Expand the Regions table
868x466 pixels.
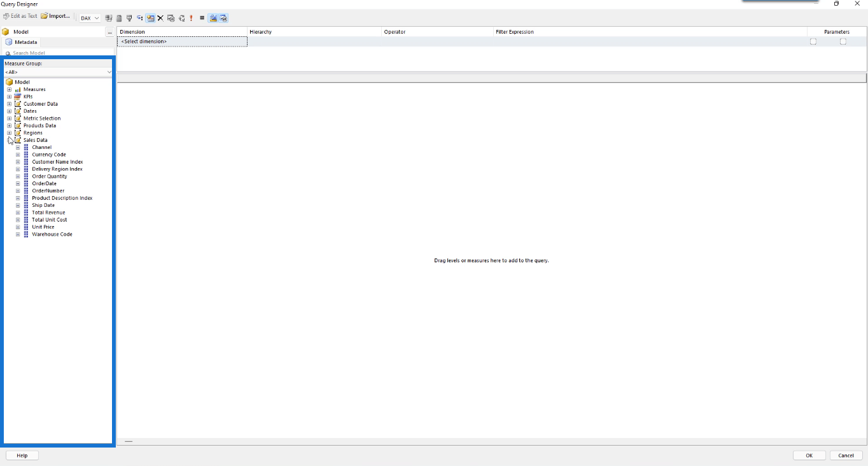tap(9, 133)
